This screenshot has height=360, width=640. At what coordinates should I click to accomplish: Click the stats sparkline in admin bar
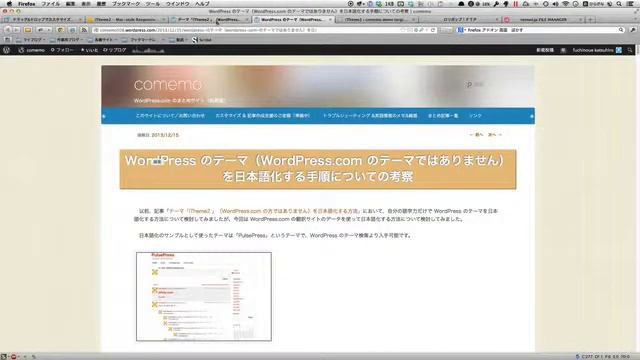point(148,50)
